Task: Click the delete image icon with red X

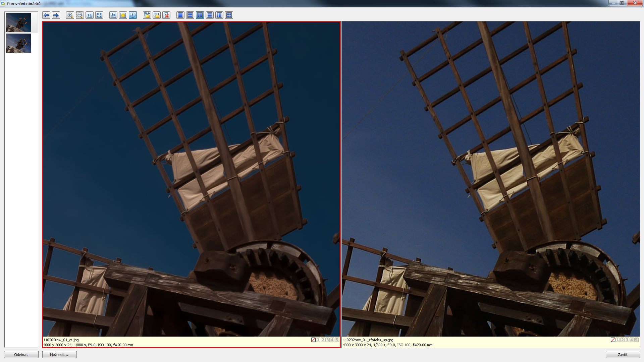Action: point(166,15)
